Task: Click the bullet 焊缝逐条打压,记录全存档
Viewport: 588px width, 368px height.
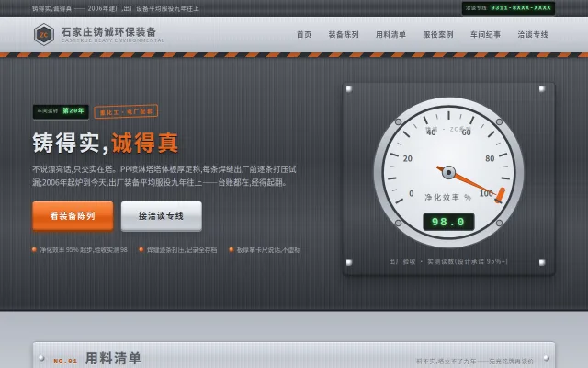Action: [178, 249]
